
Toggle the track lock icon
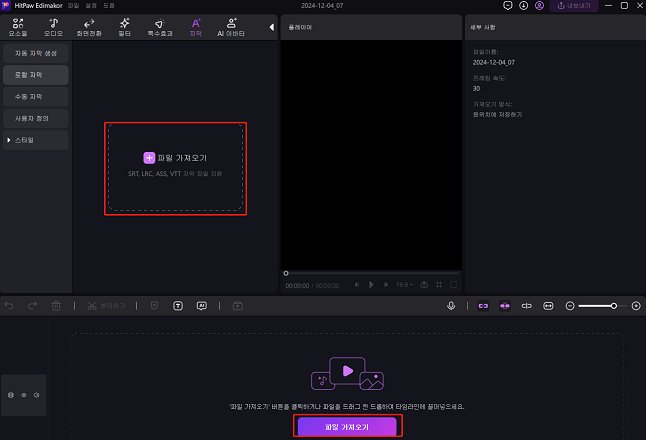(x=11, y=395)
